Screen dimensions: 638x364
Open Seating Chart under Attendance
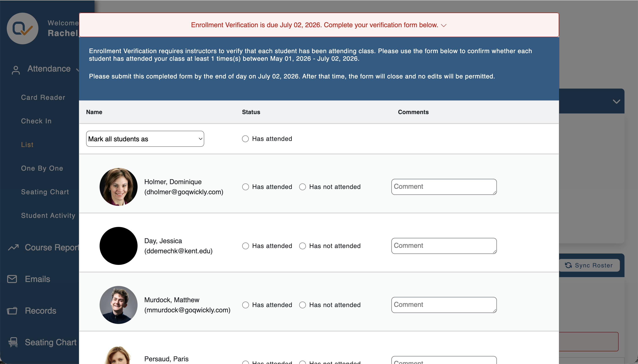45,192
